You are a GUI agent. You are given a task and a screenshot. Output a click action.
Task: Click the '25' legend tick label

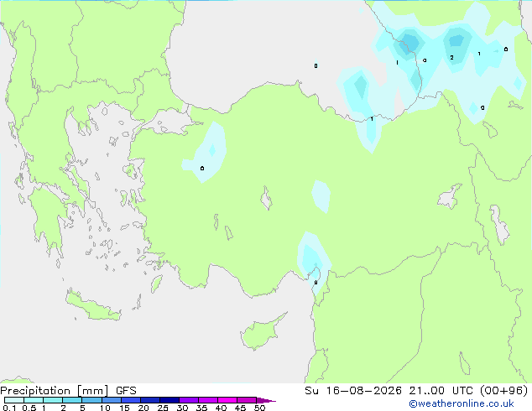pos(163,408)
